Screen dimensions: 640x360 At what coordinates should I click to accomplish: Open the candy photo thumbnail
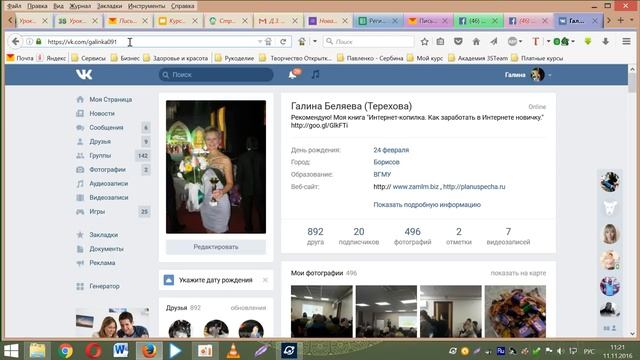click(515, 311)
